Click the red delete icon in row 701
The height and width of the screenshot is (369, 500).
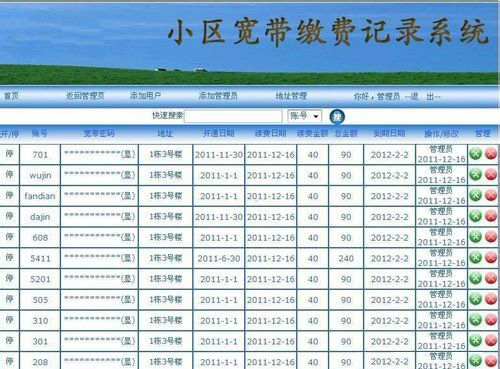pyautogui.click(x=491, y=153)
